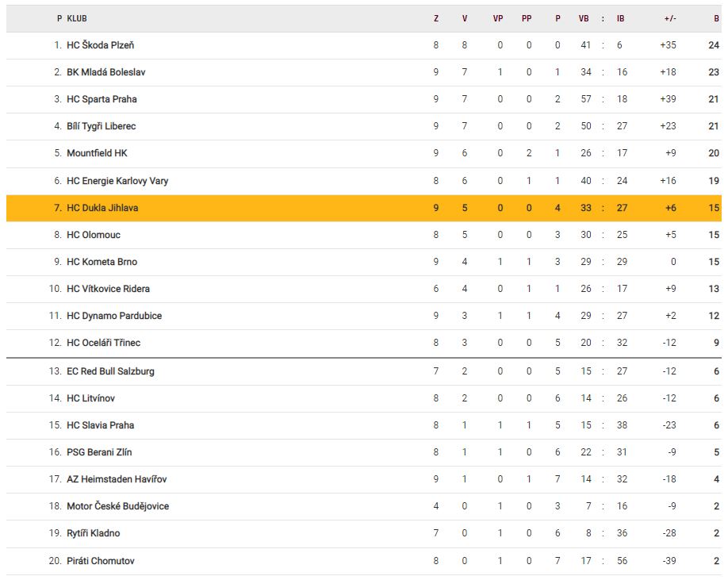Open Motor České Budějovice team link
Viewport: 728px width, 580px height.
(x=118, y=506)
